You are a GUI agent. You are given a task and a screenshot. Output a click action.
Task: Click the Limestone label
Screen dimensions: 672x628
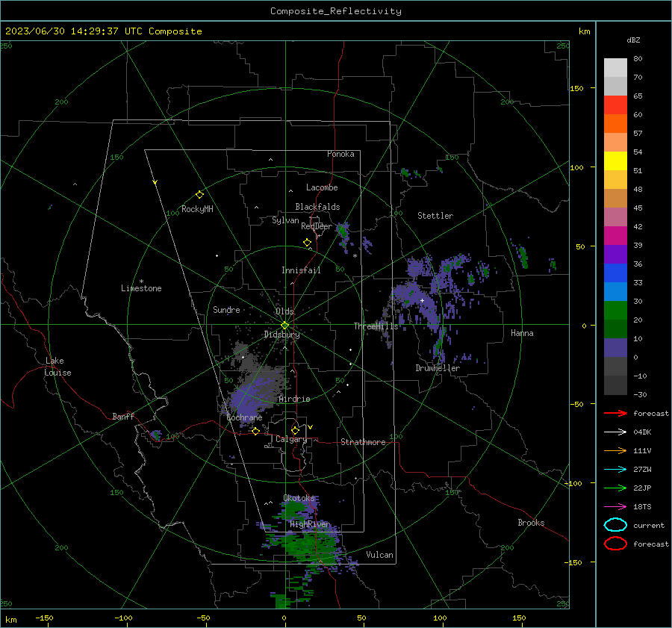coord(141,288)
